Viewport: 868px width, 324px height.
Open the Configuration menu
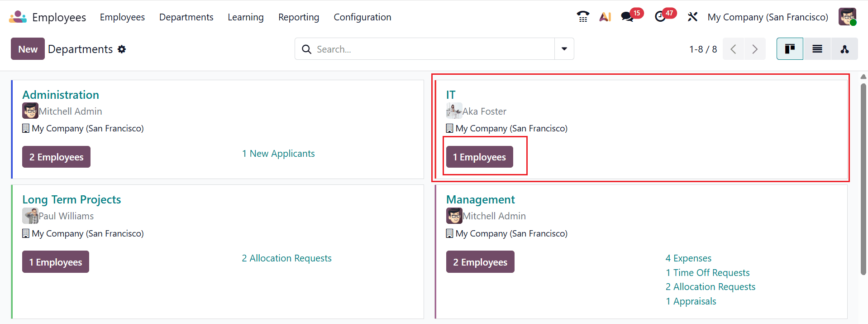(x=362, y=17)
